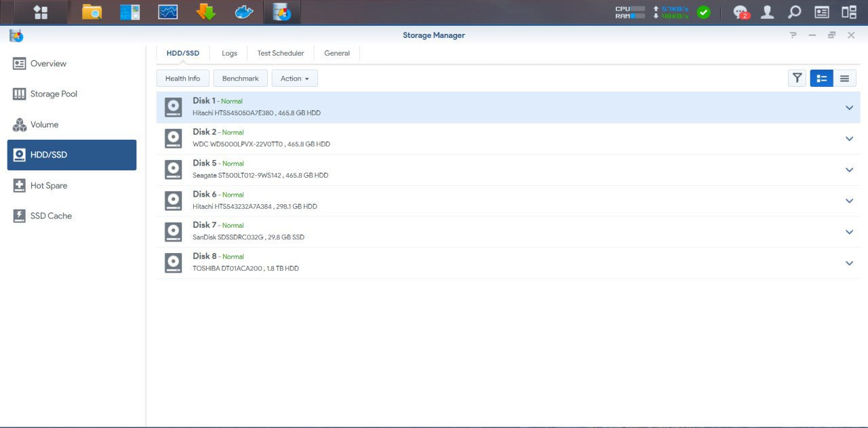
Task: Go to Overview in sidebar
Action: click(x=72, y=64)
